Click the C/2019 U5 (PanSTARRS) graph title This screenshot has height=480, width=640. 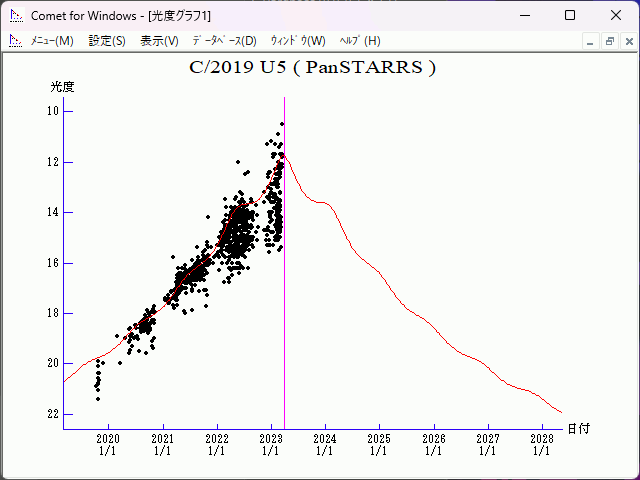[x=312, y=68]
